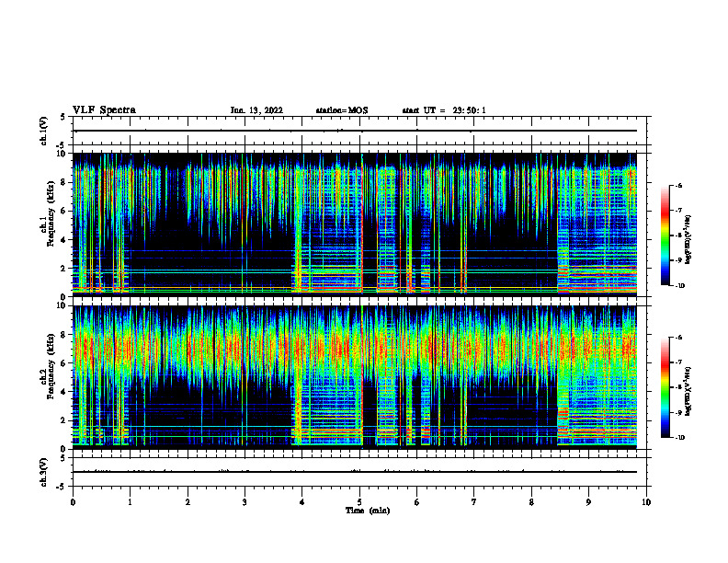Click time axis tick label "1"

tap(130, 502)
